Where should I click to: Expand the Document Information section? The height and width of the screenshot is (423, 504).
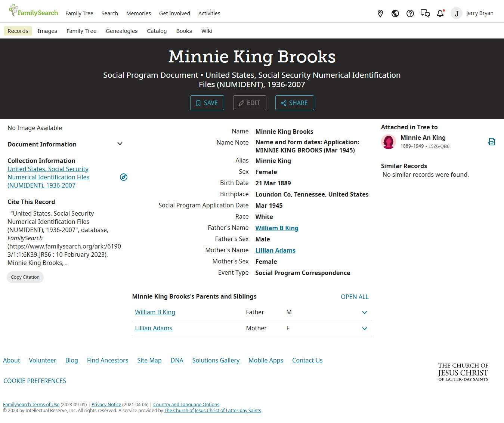coord(120,144)
